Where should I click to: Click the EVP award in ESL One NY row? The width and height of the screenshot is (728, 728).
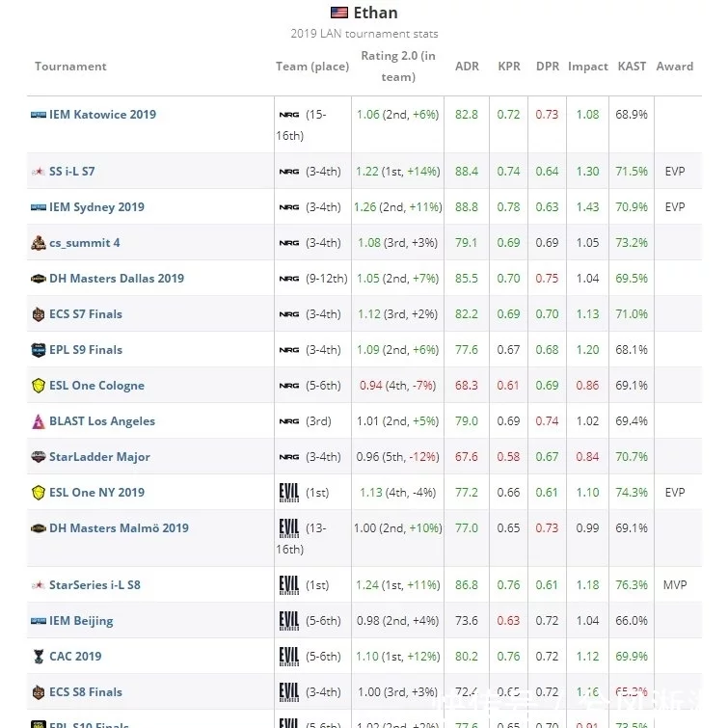click(675, 493)
